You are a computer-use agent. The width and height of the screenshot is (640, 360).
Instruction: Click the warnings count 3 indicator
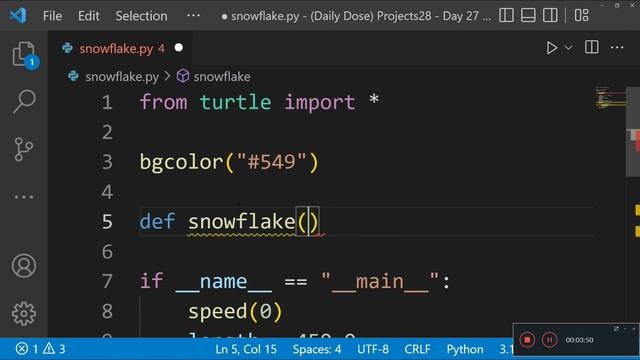pos(55,349)
